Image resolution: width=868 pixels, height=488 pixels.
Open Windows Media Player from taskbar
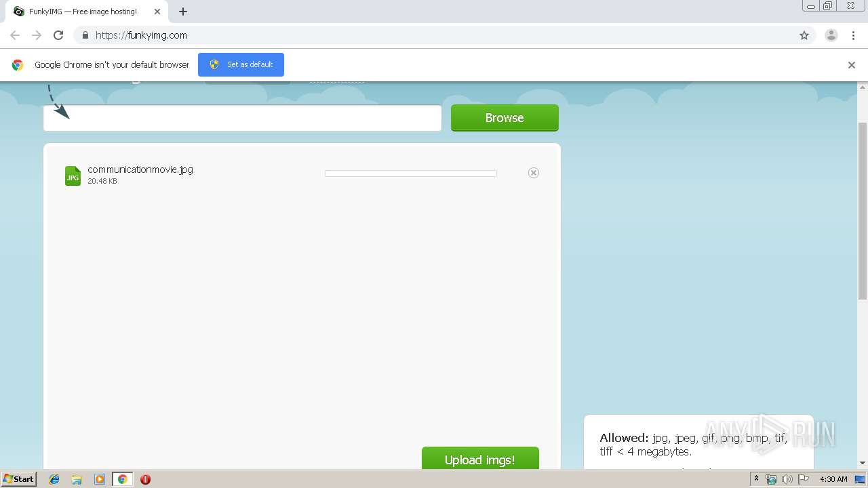point(100,479)
